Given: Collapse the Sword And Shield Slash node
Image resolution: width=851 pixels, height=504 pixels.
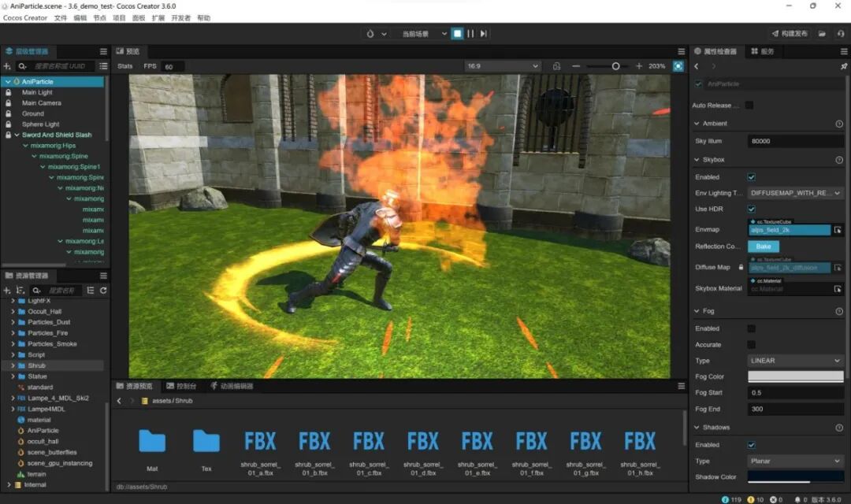Looking at the screenshot, I should 17,135.
